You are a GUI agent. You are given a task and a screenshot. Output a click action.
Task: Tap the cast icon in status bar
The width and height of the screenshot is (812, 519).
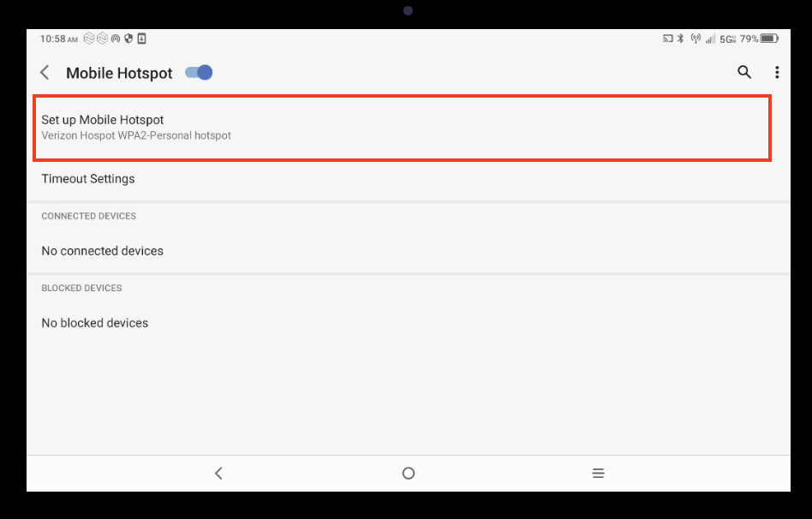[x=668, y=39]
